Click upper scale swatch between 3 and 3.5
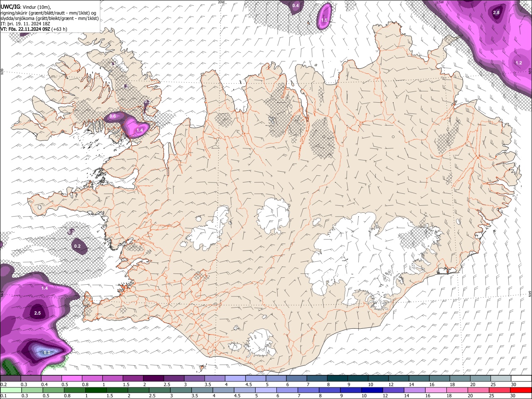The height and width of the screenshot is (399, 532). point(195,379)
